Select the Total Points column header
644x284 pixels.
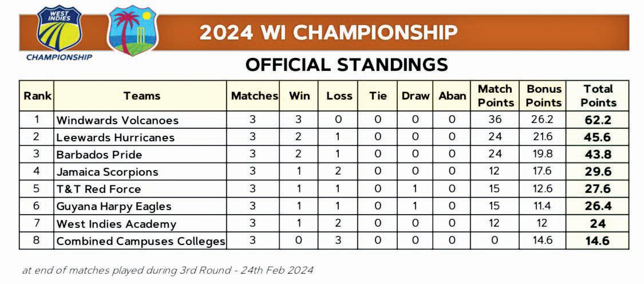point(598,96)
